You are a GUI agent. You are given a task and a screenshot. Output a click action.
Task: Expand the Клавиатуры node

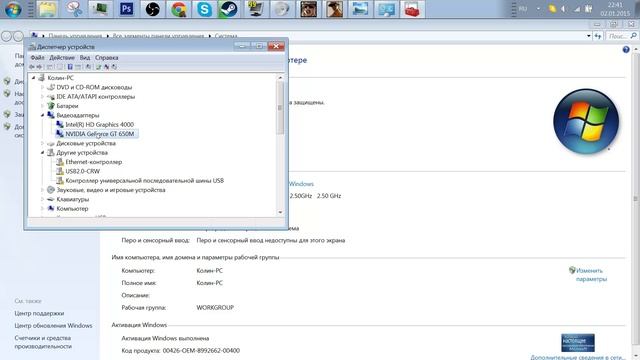tap(42, 199)
